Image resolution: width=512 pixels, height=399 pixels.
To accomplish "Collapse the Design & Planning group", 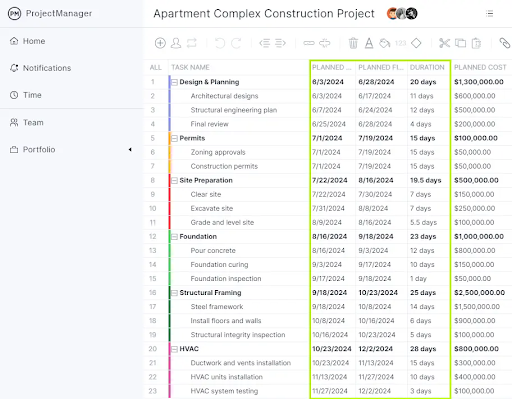I will pyautogui.click(x=174, y=82).
